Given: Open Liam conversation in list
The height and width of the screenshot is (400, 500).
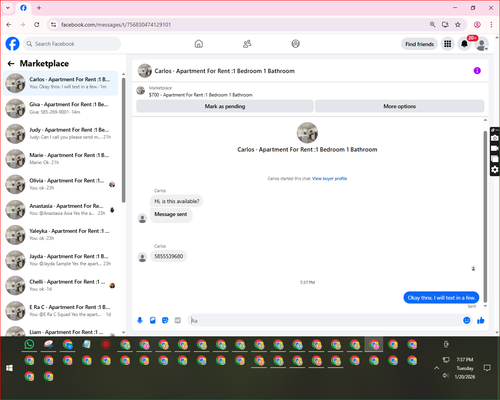Looking at the screenshot, I should (61, 331).
